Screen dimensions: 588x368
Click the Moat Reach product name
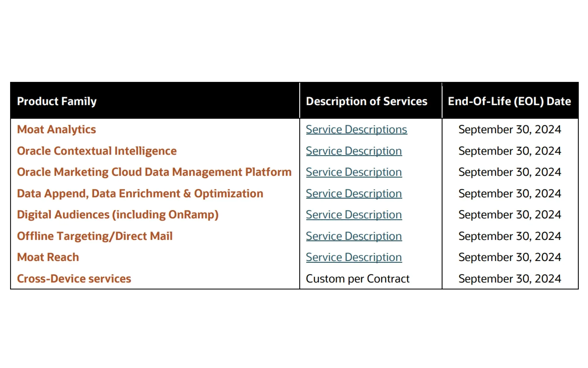pyautogui.click(x=48, y=257)
